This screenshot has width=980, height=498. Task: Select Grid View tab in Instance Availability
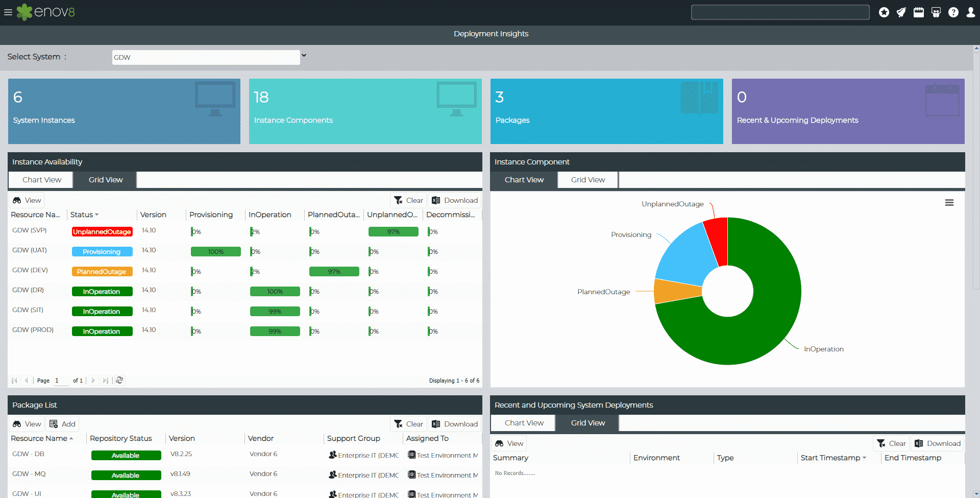(x=106, y=180)
